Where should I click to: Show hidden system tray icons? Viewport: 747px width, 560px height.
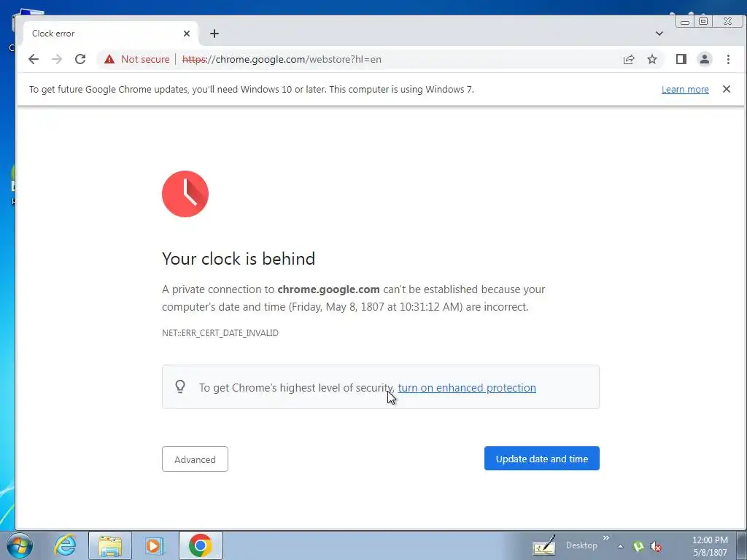pyautogui.click(x=620, y=546)
